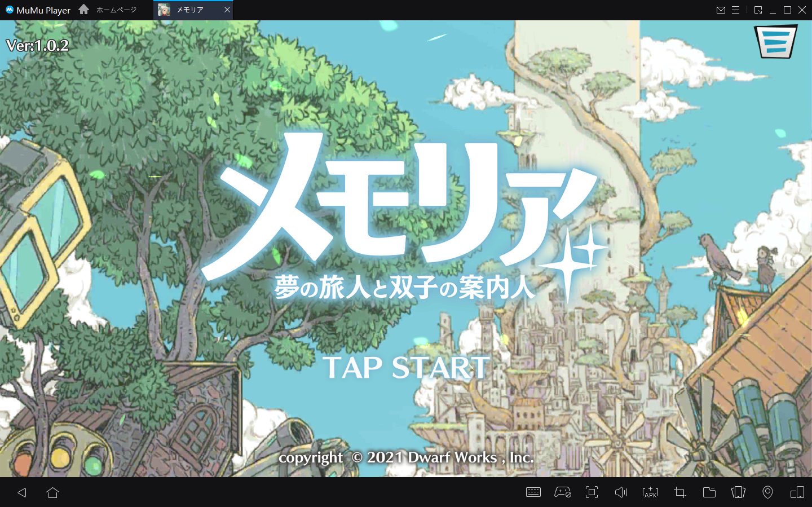Click the install APK icon
The height and width of the screenshot is (507, 812).
point(650,492)
